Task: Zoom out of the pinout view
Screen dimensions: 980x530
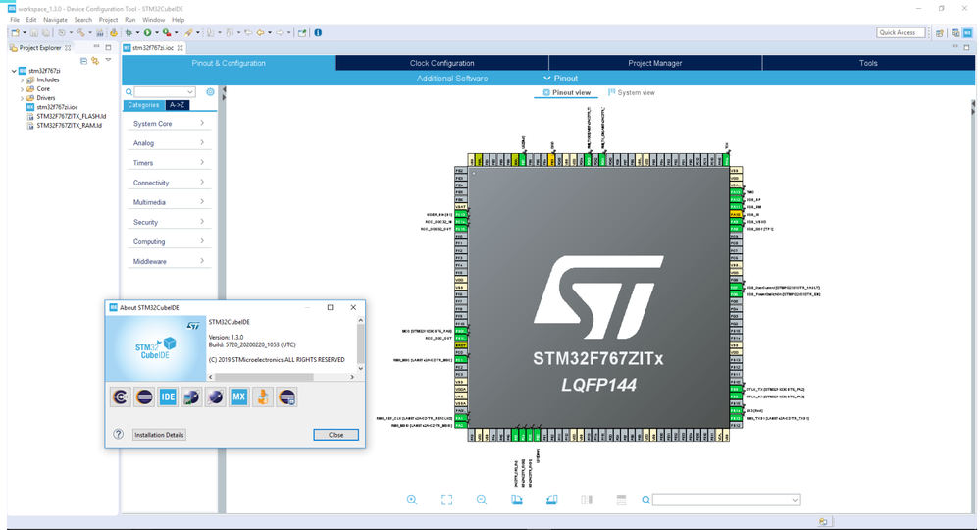Action: [x=482, y=500]
